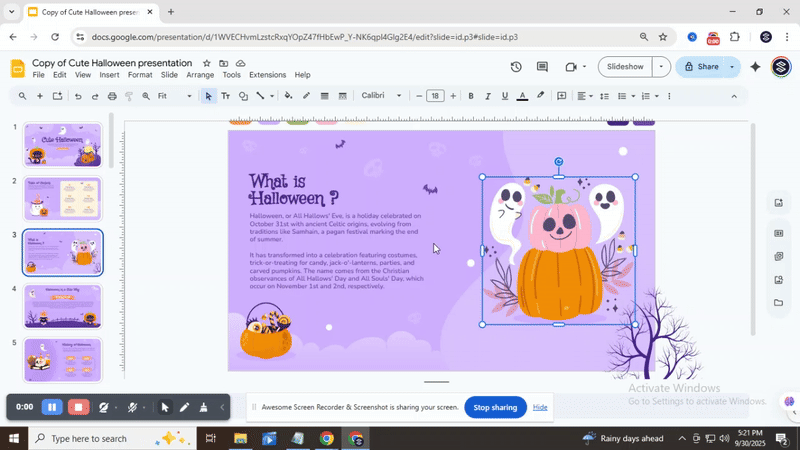Open the Gemini sparkle icon
Image resolution: width=800 pixels, height=450 pixels.
tap(755, 67)
